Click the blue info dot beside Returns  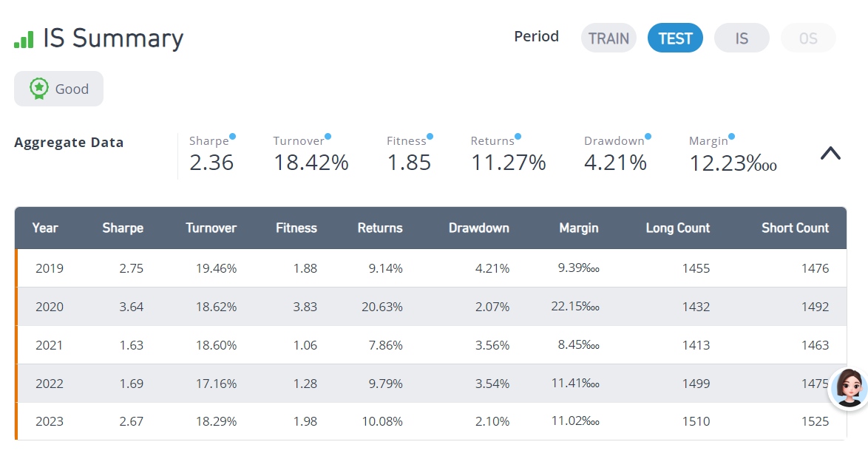(518, 136)
